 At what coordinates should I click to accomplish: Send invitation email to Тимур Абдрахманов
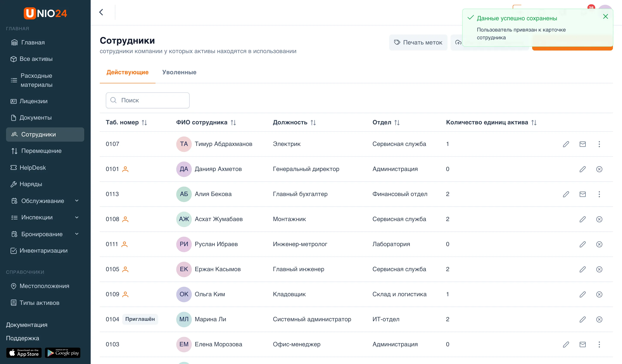click(x=582, y=144)
